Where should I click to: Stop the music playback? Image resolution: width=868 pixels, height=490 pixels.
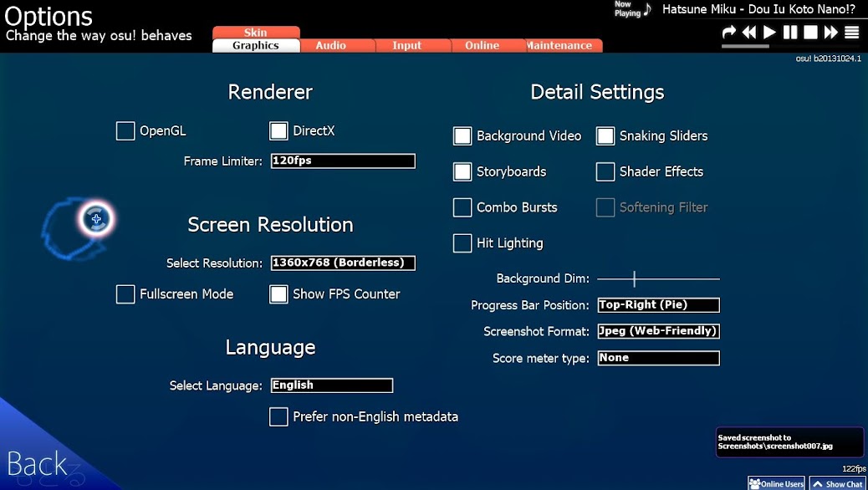point(810,32)
